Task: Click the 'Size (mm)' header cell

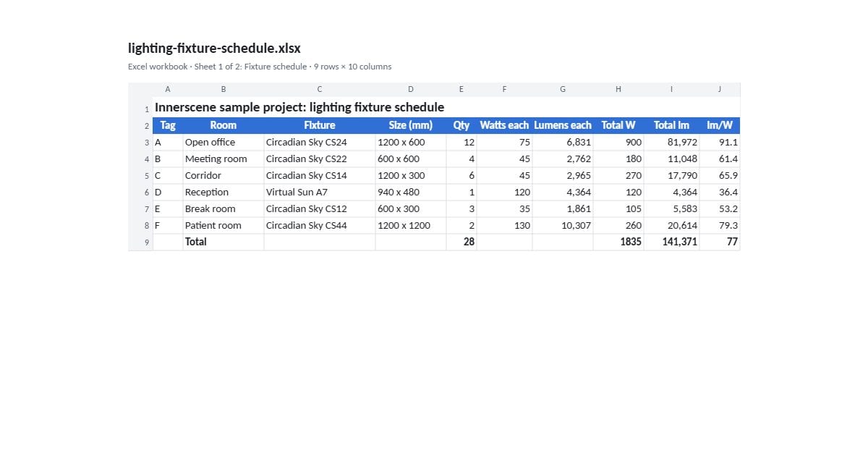Action: coord(411,125)
